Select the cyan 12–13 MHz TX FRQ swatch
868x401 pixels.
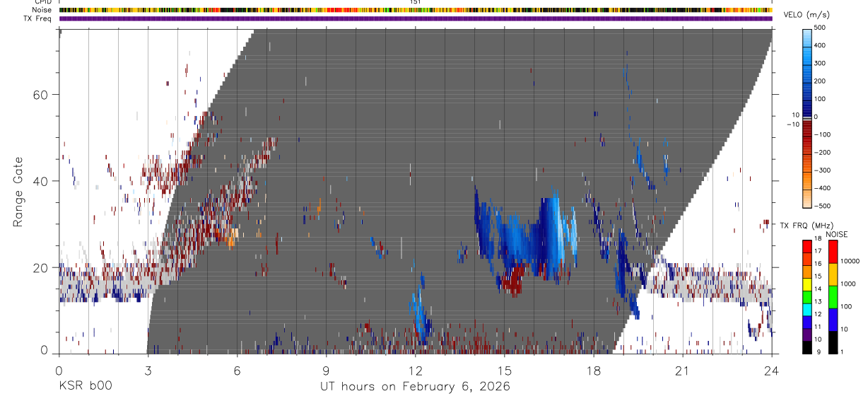pyautogui.click(x=807, y=309)
